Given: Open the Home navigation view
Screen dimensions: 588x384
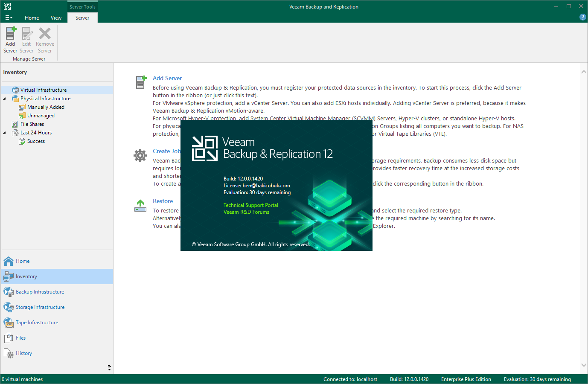Looking at the screenshot, I should [57, 261].
